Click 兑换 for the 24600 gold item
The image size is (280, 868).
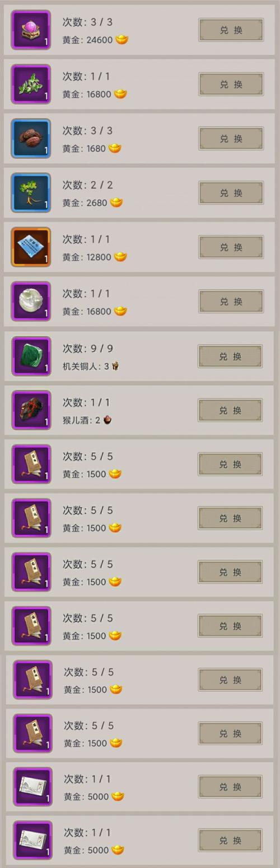pos(231,30)
